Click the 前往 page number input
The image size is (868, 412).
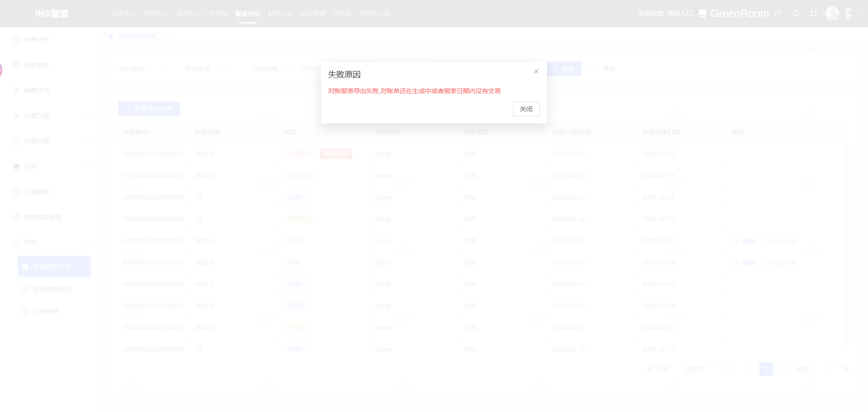826,369
